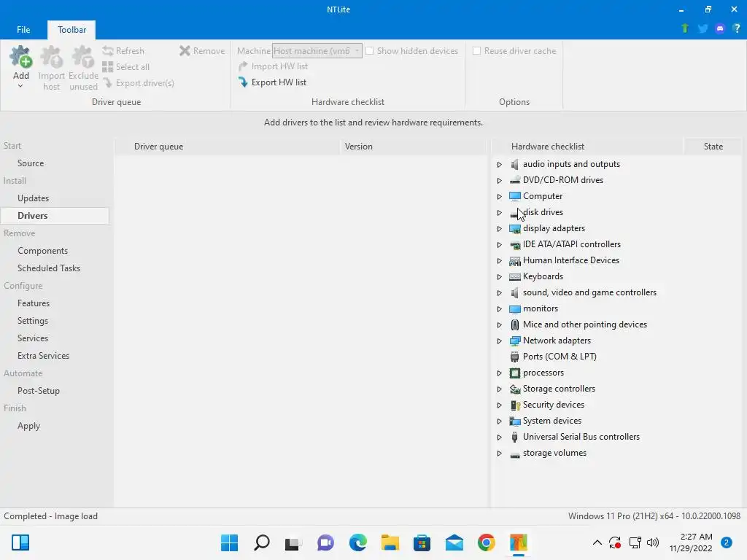Viewport: 747px width, 560px height.
Task: Click the State column header
Action: pyautogui.click(x=713, y=146)
